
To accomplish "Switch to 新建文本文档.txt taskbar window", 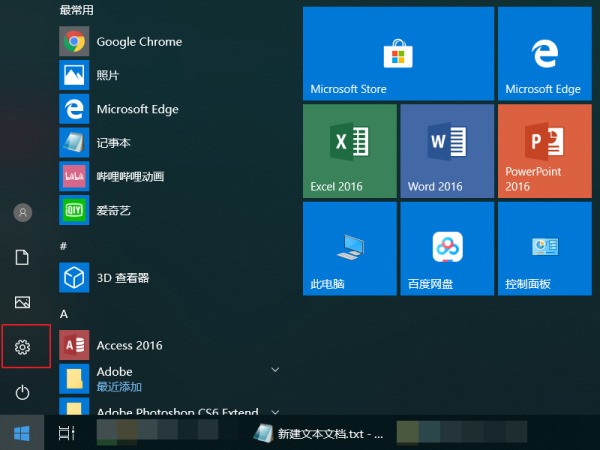I will (x=318, y=434).
